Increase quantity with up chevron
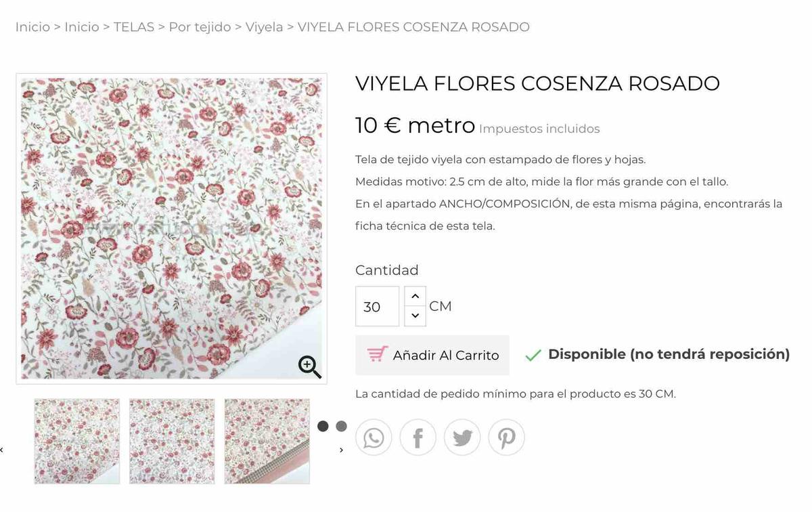Viewport: 812px width, 512px height. pyautogui.click(x=415, y=296)
